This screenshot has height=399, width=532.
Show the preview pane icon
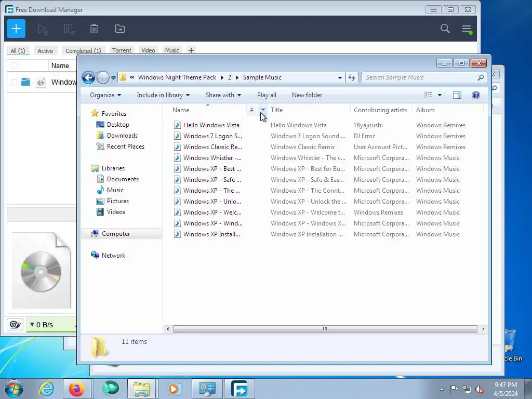click(457, 96)
